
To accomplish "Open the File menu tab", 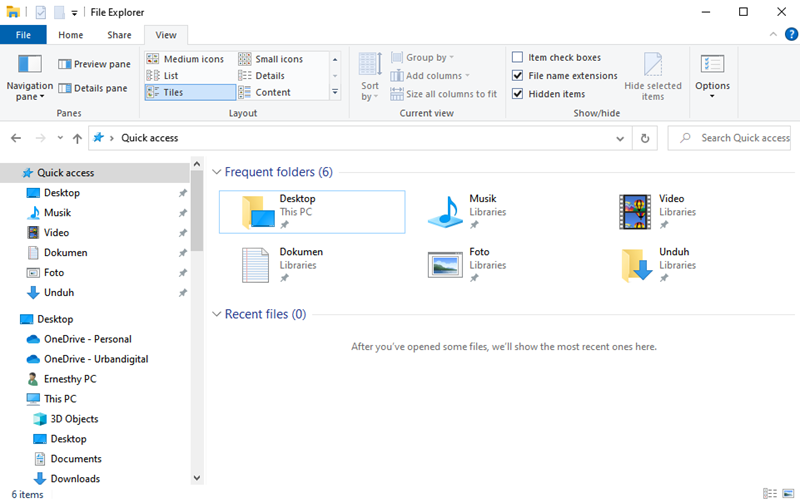I will point(23,35).
